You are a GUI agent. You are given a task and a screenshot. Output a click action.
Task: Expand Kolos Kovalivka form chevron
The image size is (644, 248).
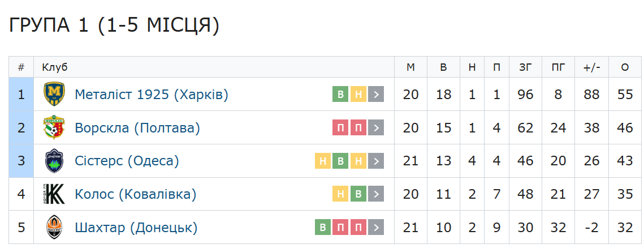point(376,195)
